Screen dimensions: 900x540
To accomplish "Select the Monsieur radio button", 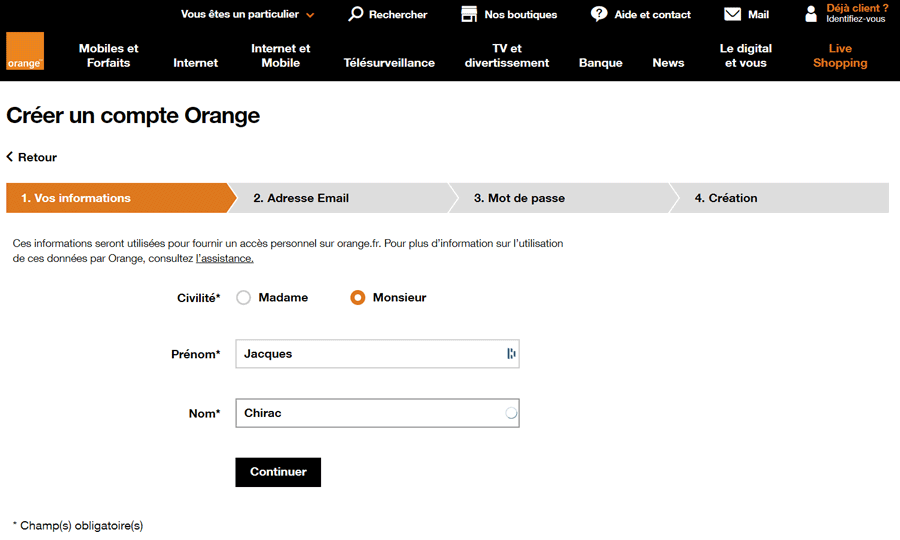I will (x=358, y=297).
